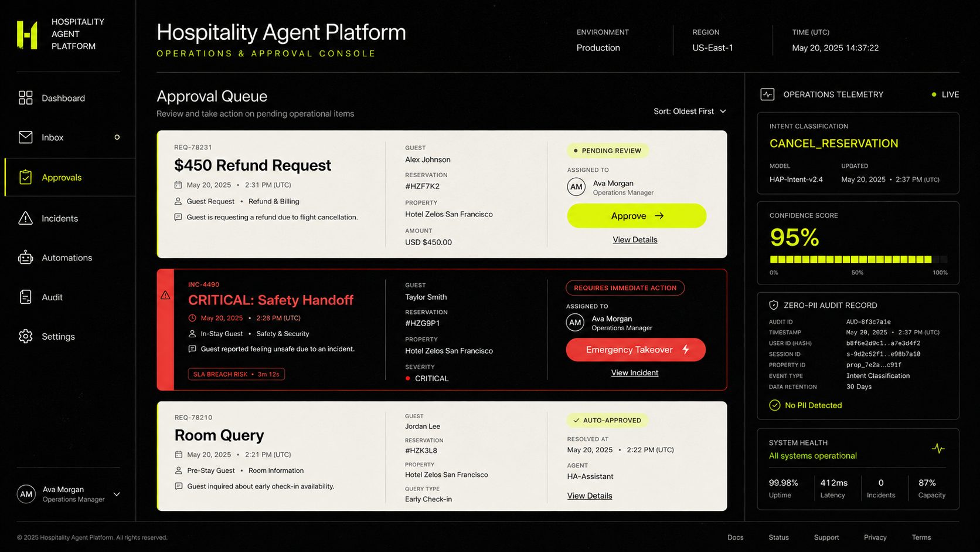Click the person icon beside In-Stay Guest
Image resolution: width=980 pixels, height=552 pixels.
[x=192, y=334]
